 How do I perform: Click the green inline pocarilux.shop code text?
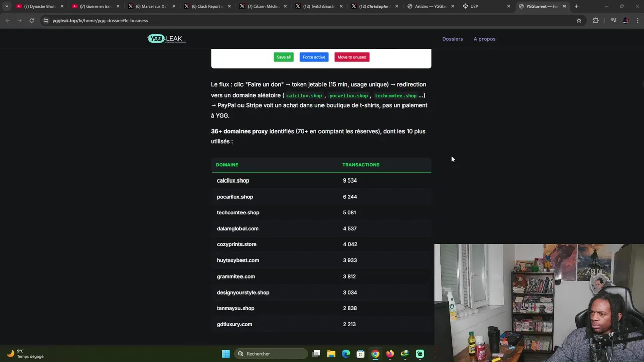coord(348,96)
